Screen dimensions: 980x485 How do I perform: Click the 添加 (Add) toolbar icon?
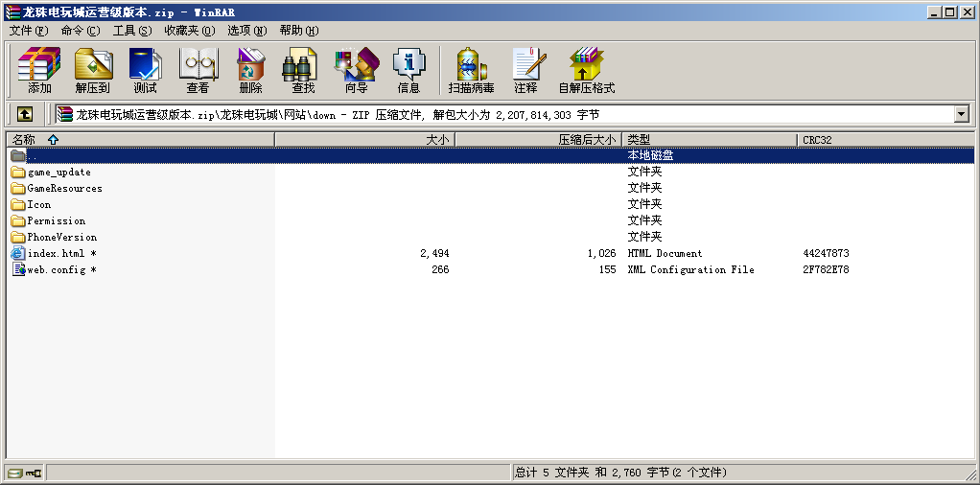(x=39, y=71)
